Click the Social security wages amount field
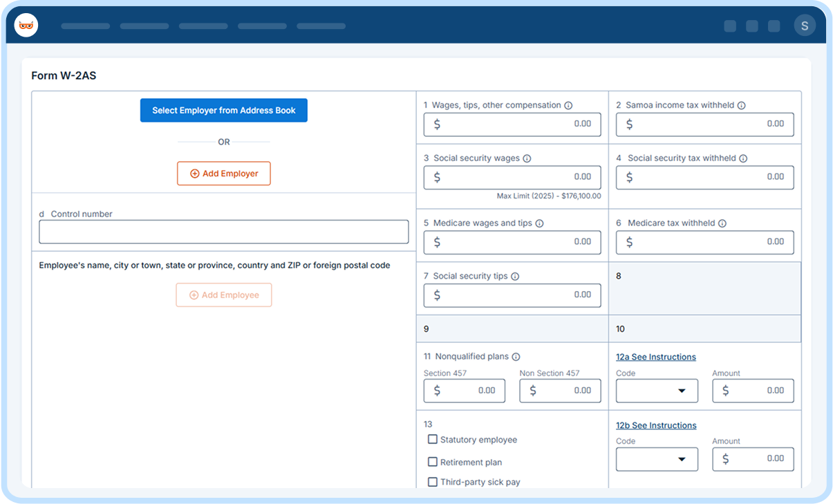Image resolution: width=833 pixels, height=504 pixels. click(x=512, y=177)
